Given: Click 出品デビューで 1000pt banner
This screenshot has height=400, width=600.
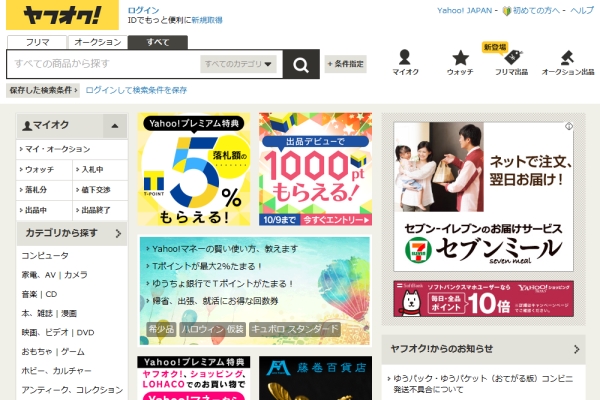Looking at the screenshot, I should pyautogui.click(x=315, y=169).
